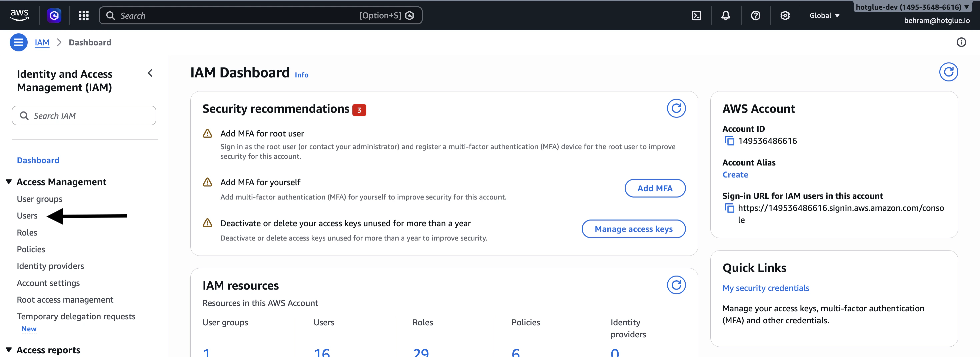Click Create account alias link
980x357 pixels.
tap(735, 174)
